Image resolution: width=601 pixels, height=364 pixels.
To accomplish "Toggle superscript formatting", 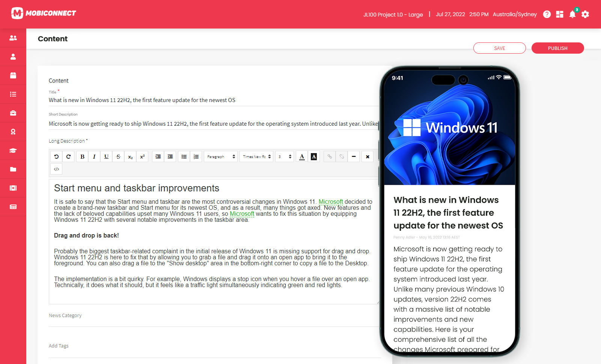I will click(x=142, y=157).
